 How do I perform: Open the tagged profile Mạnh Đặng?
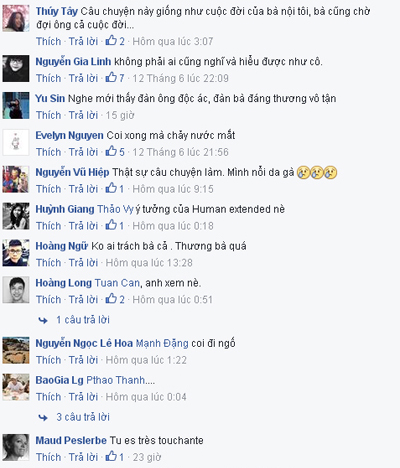click(162, 343)
